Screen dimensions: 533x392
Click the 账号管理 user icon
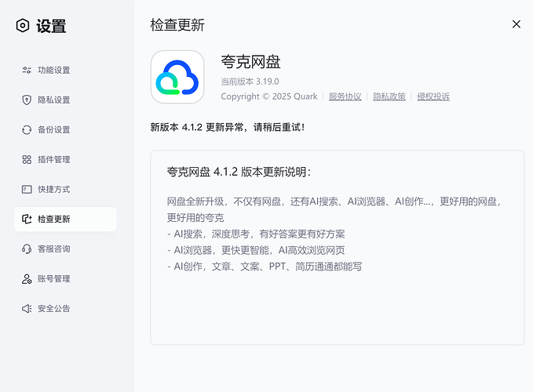click(x=27, y=278)
